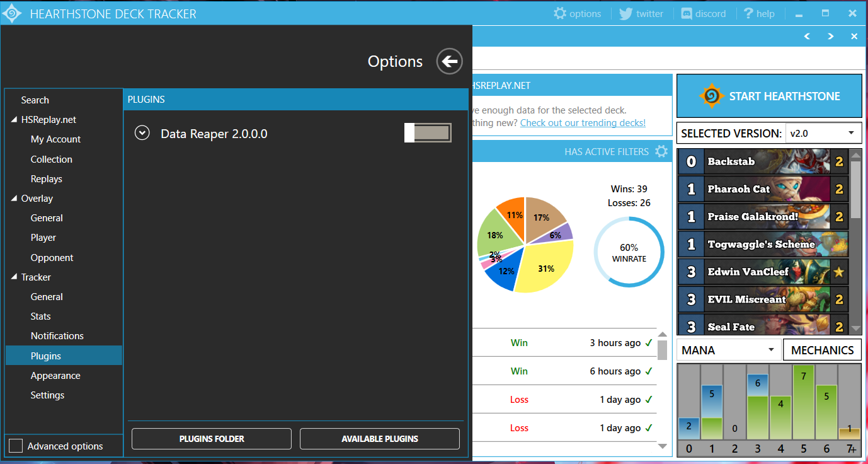Screen dimensions: 868x464
Task: Click deck list scroll down arrow
Action: pyautogui.click(x=855, y=328)
